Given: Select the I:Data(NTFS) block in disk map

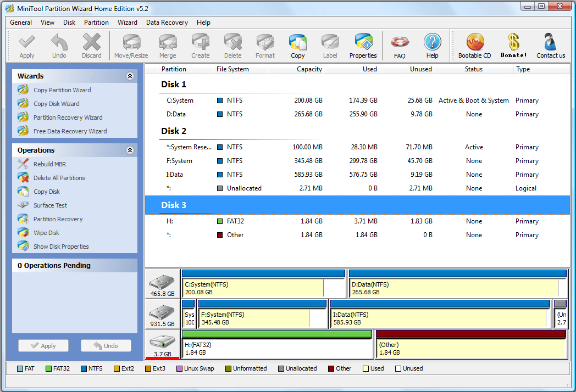Looking at the screenshot, I should tap(440, 314).
